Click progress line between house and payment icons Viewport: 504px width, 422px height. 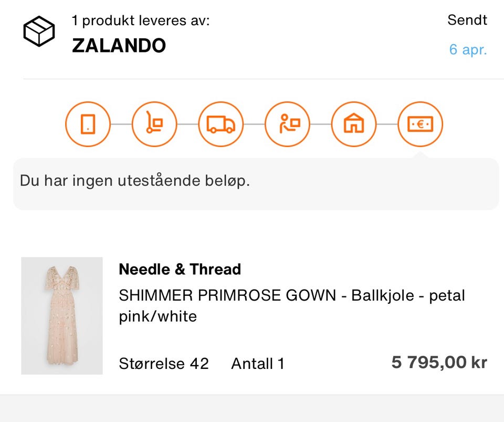387,125
